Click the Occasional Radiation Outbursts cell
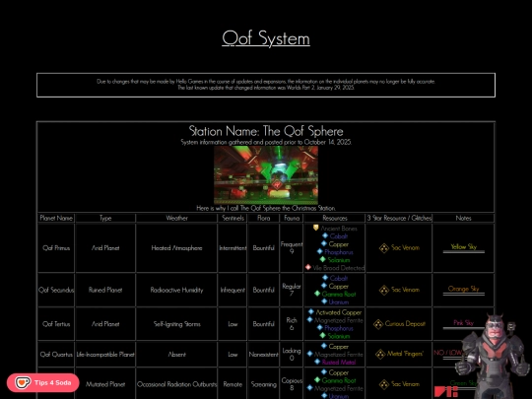This screenshot has width=532, height=399. coord(176,384)
